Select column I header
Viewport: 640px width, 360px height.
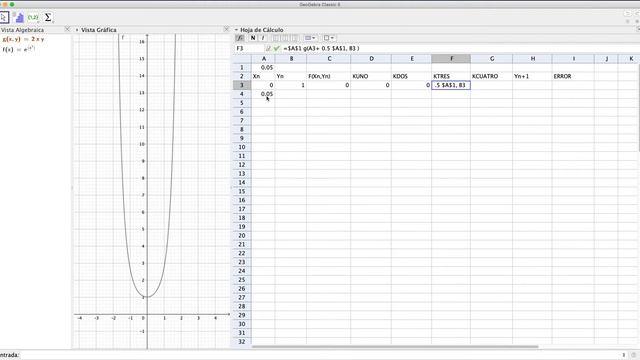pyautogui.click(x=573, y=59)
